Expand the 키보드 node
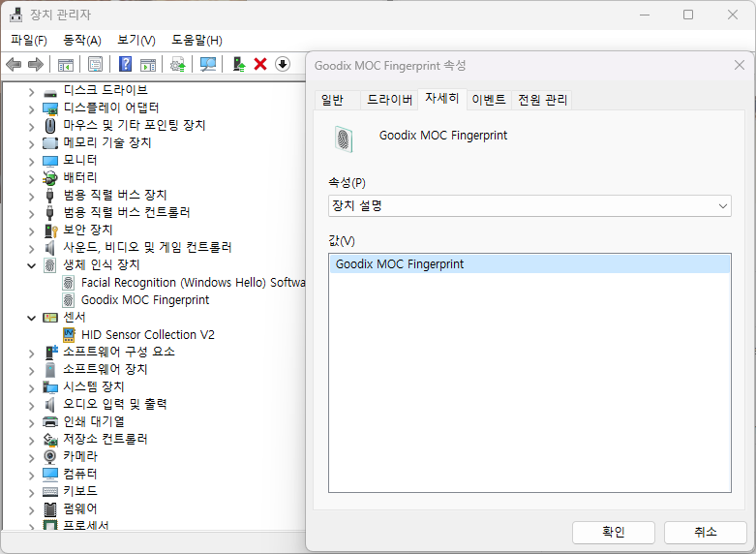Image resolution: width=756 pixels, height=554 pixels. (31, 493)
